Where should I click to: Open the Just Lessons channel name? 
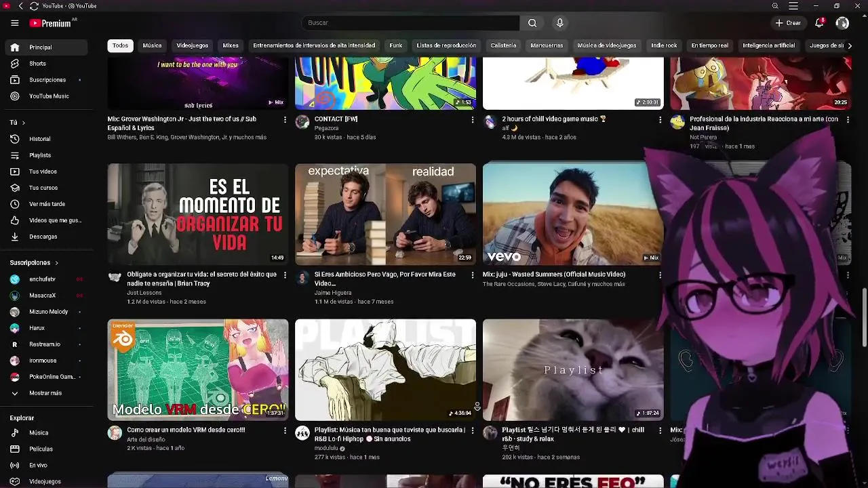[144, 293]
